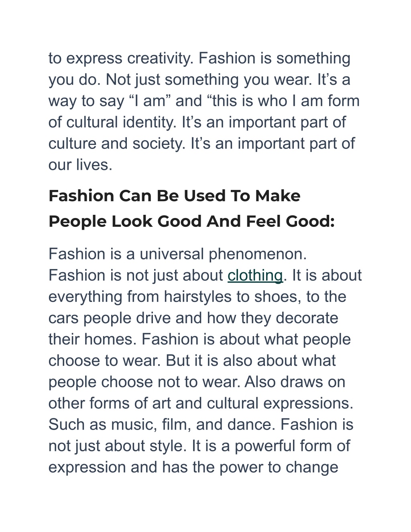
Task: Click the line "expression and has the power to change"
Action: coord(193,467)
